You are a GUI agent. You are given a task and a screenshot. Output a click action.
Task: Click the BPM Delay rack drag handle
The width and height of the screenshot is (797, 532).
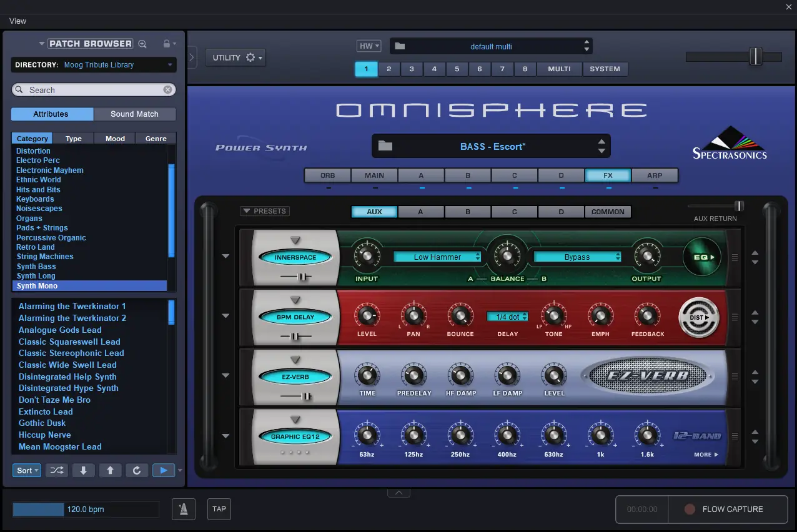(x=735, y=317)
